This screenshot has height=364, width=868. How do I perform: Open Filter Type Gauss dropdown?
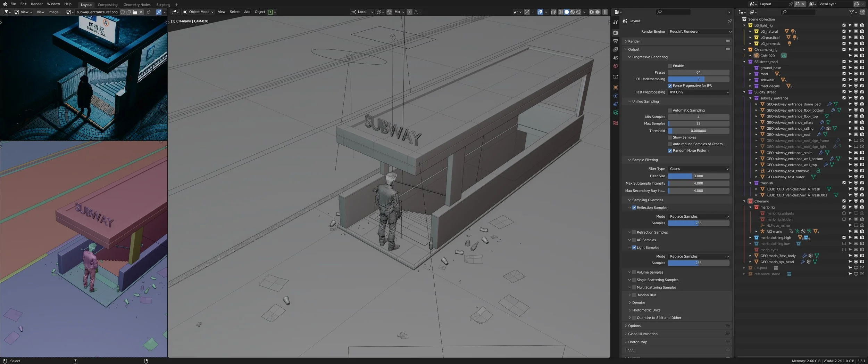[x=699, y=169]
